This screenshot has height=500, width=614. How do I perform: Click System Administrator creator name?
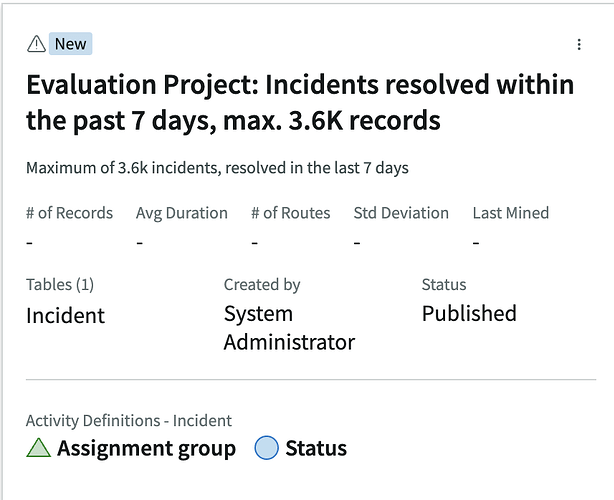[x=289, y=328]
